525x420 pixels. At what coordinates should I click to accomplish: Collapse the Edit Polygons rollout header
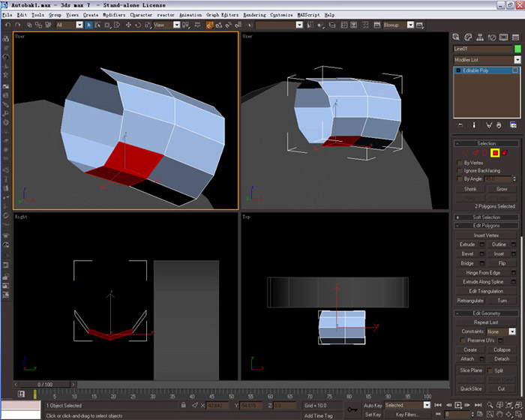click(486, 226)
